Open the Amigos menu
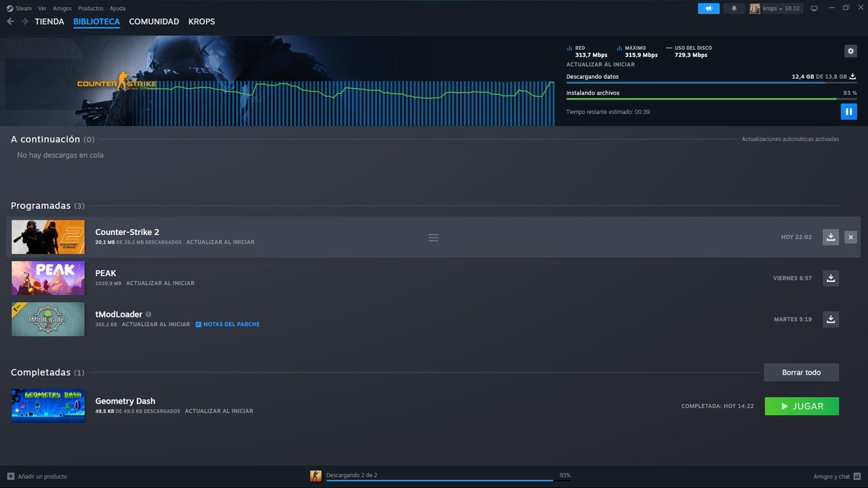The image size is (868, 488). [62, 8]
